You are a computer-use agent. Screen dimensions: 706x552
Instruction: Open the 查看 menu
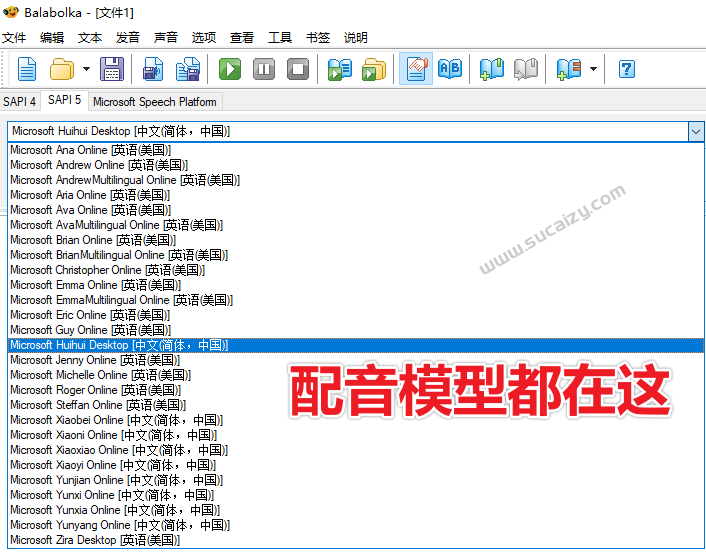(242, 37)
